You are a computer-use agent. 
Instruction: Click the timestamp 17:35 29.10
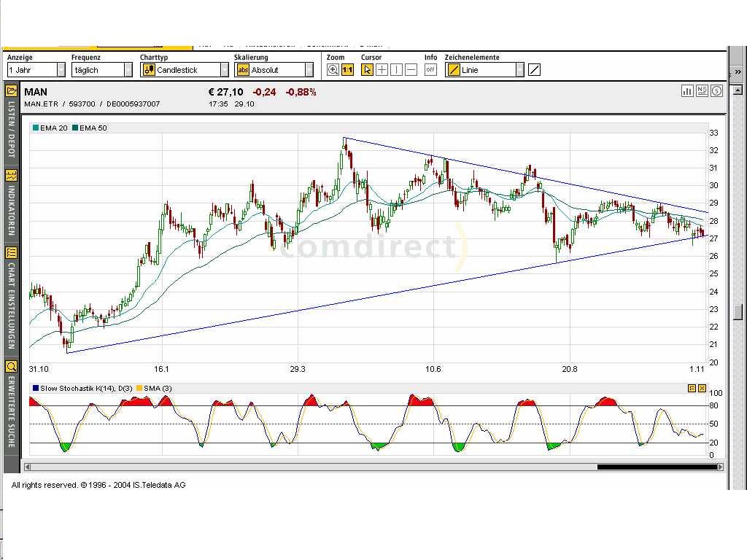(231, 104)
